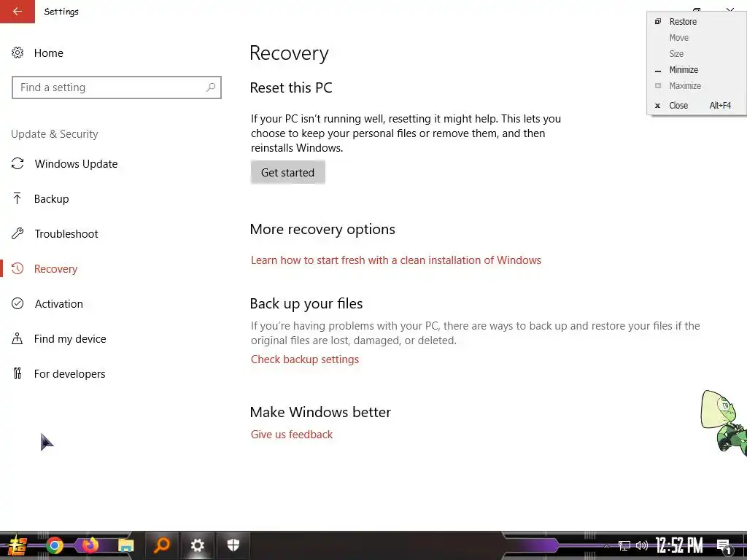
Task: Open Start menu from taskbar
Action: (x=17, y=545)
